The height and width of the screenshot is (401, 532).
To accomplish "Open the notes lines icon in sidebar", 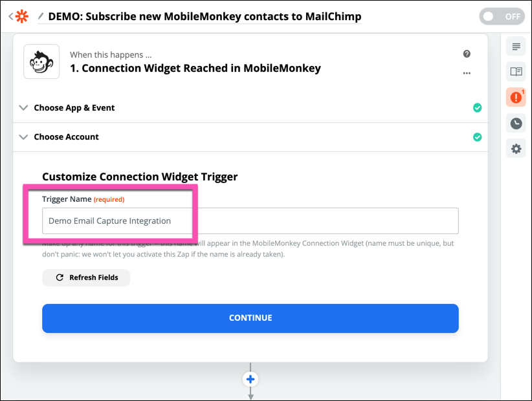I will point(516,47).
